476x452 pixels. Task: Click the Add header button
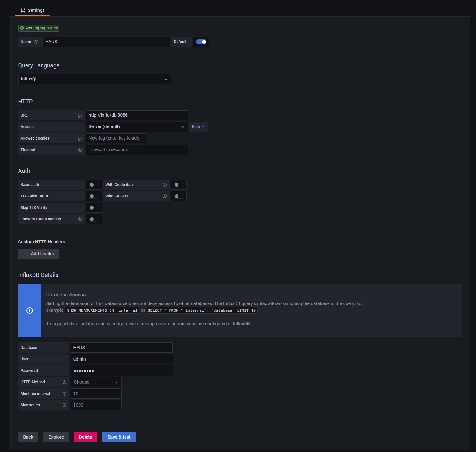point(39,254)
